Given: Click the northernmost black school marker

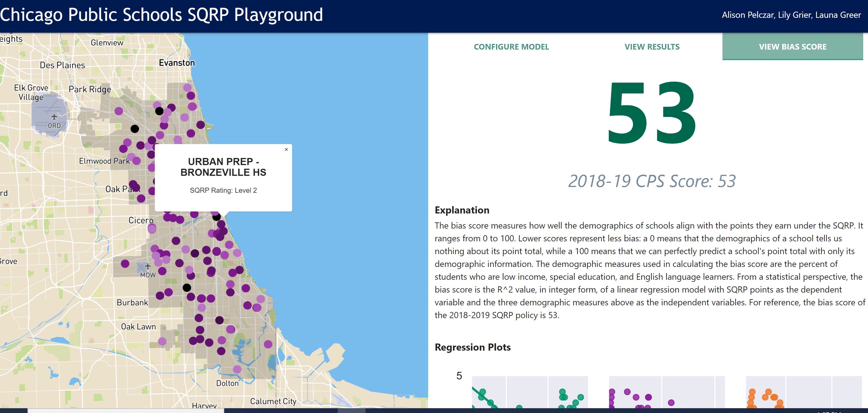Looking at the screenshot, I should [159, 111].
